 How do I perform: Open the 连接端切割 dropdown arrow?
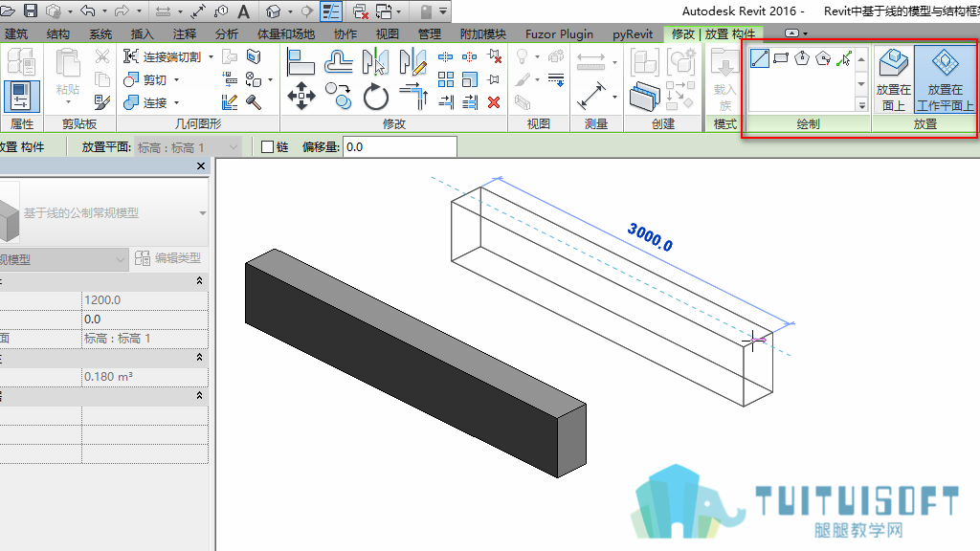(211, 56)
